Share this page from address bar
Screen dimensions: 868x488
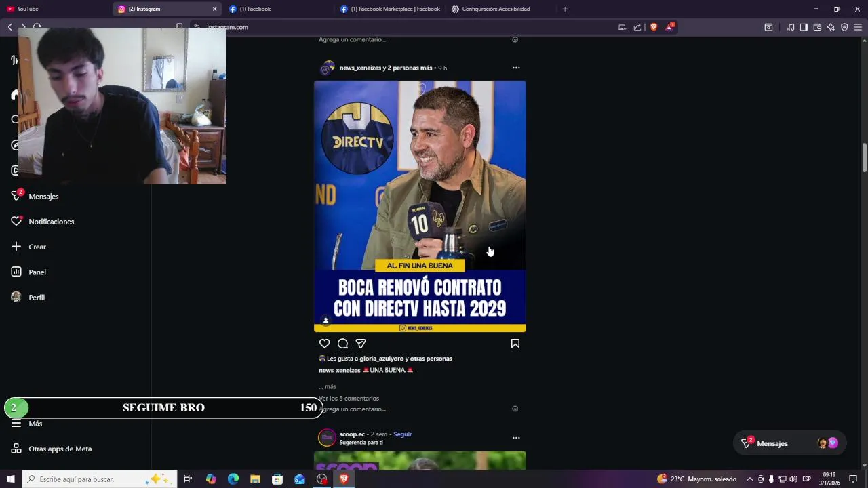(x=637, y=27)
